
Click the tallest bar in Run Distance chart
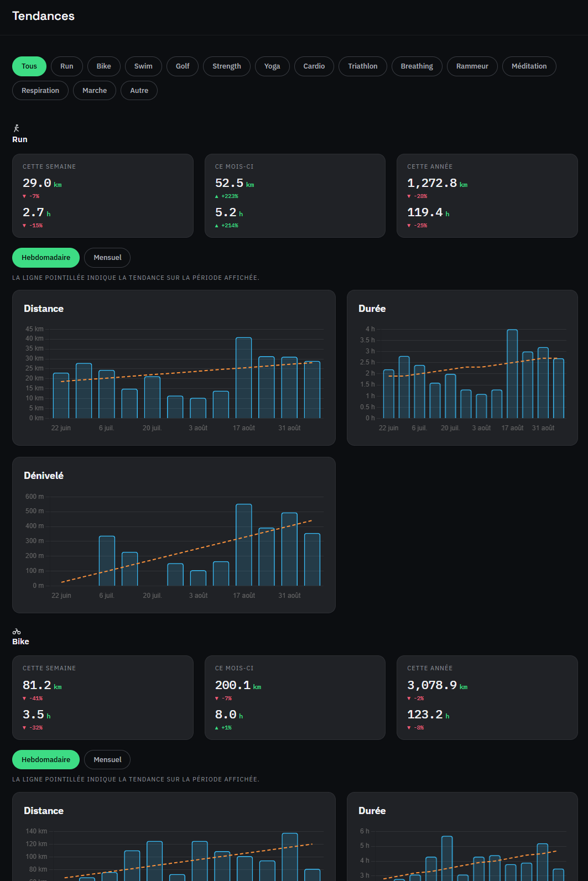tap(244, 378)
